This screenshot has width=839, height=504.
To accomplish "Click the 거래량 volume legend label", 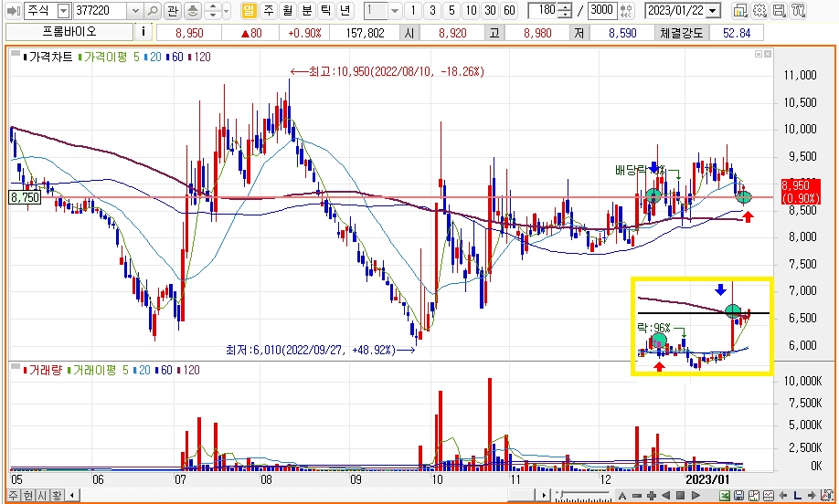I will 46,369.
